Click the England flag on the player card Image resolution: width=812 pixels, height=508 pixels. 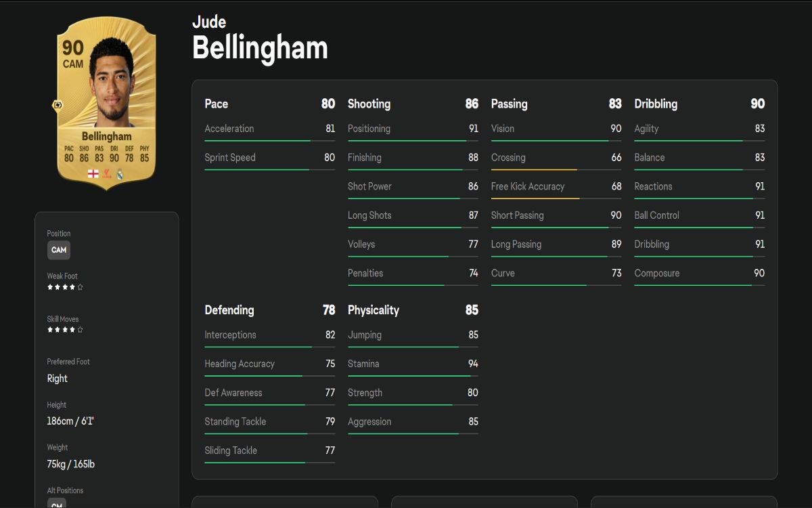(x=93, y=174)
